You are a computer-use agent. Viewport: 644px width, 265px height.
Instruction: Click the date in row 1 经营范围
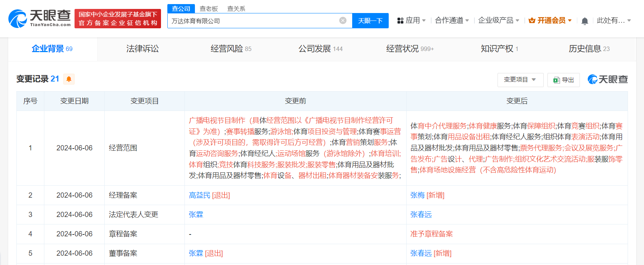[75, 148]
